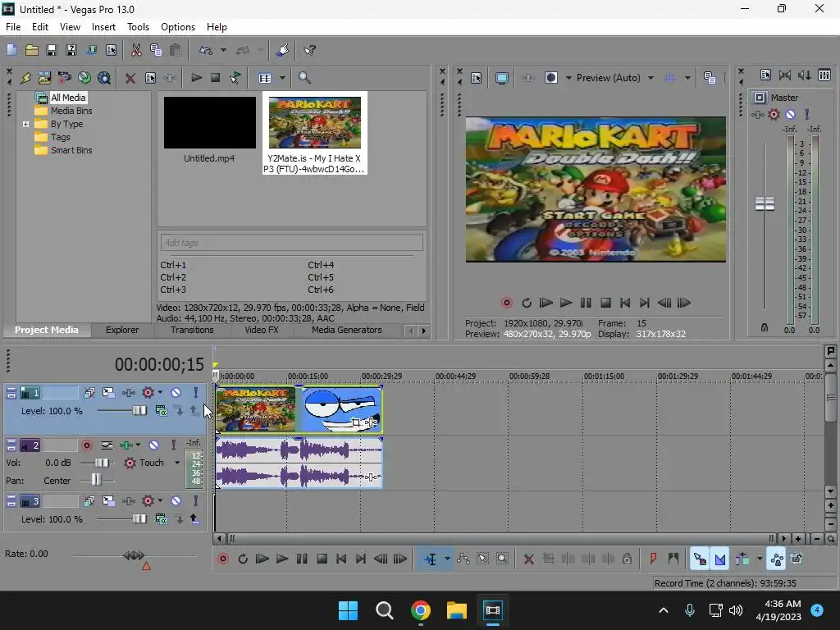The width and height of the screenshot is (840, 630).
Task: Open Chrome from the Windows taskbar
Action: [421, 610]
